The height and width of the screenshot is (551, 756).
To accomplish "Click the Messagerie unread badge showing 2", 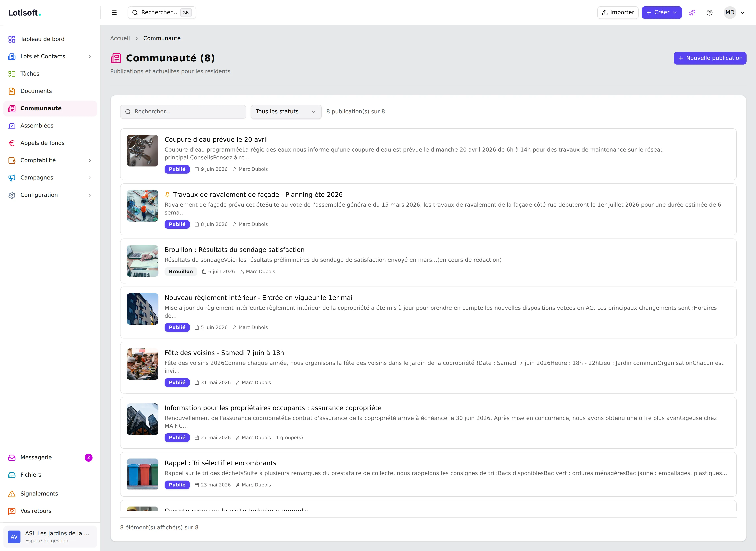I will (88, 458).
